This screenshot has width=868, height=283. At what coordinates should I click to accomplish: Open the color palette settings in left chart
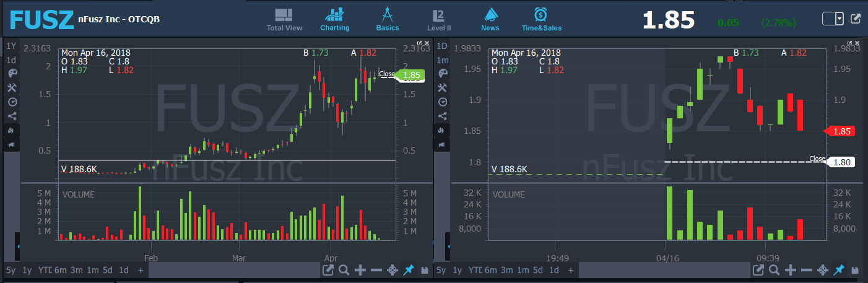[x=12, y=73]
